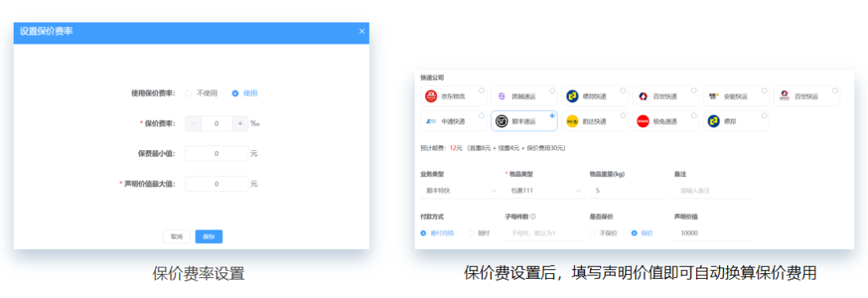Click the 跨越速运 purple logo

[x=502, y=96]
